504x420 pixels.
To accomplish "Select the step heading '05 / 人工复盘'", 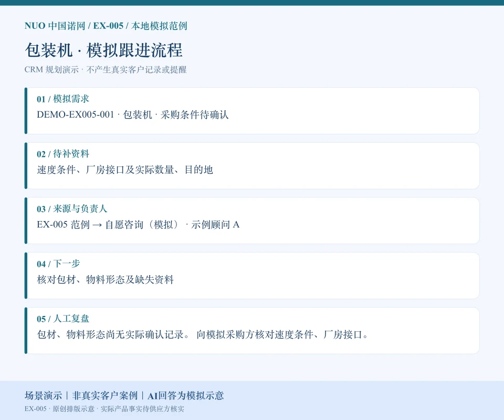I will (x=62, y=319).
